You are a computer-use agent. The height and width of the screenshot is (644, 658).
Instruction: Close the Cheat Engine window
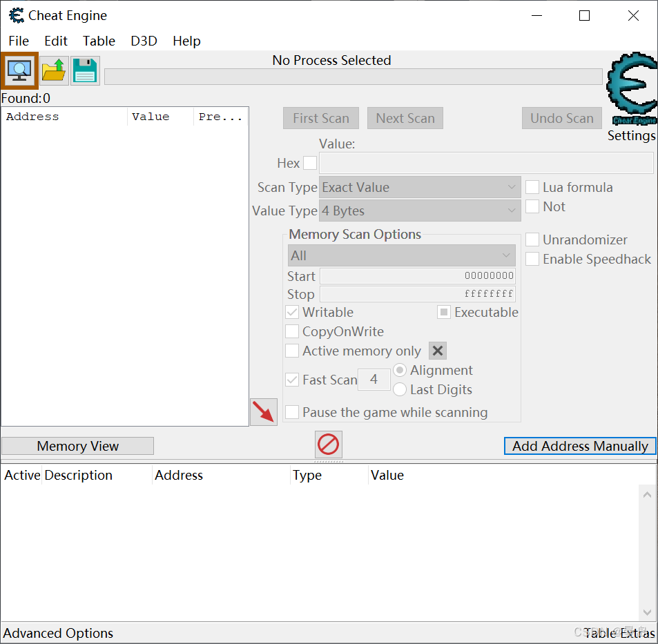[x=633, y=15]
